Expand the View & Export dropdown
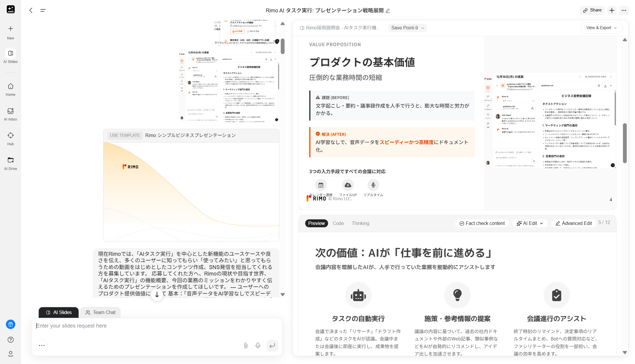Image resolution: width=635 pixels, height=364 pixels. coord(601,28)
